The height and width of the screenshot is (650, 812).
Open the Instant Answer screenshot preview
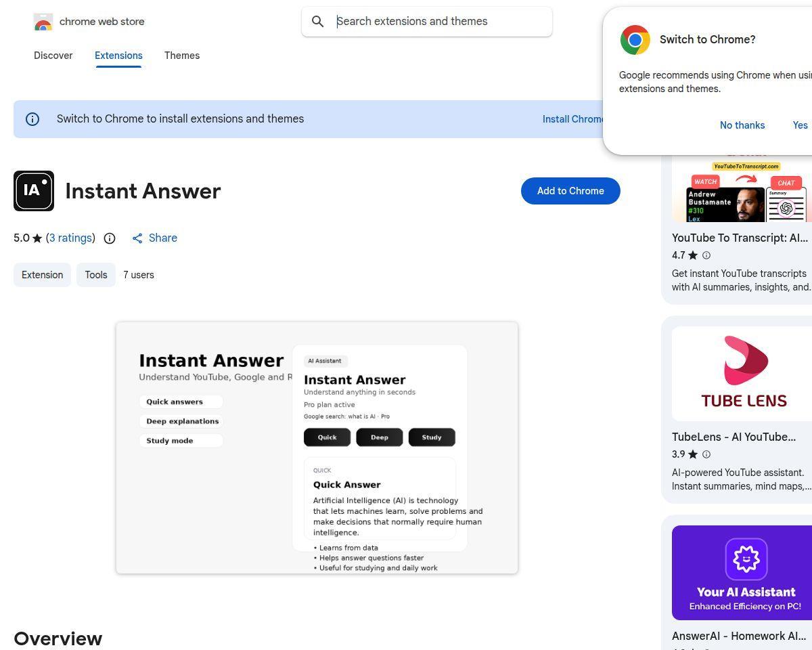tap(317, 448)
